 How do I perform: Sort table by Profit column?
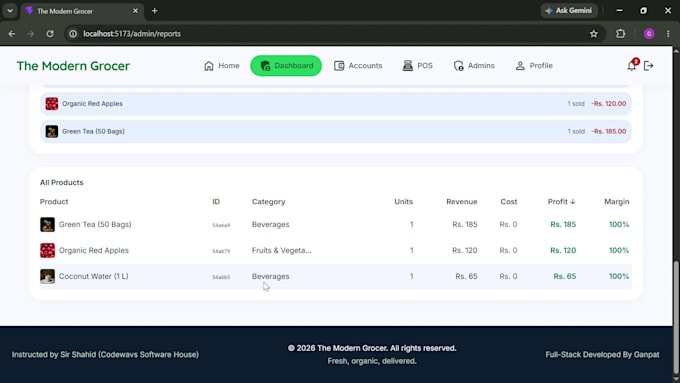click(x=561, y=202)
